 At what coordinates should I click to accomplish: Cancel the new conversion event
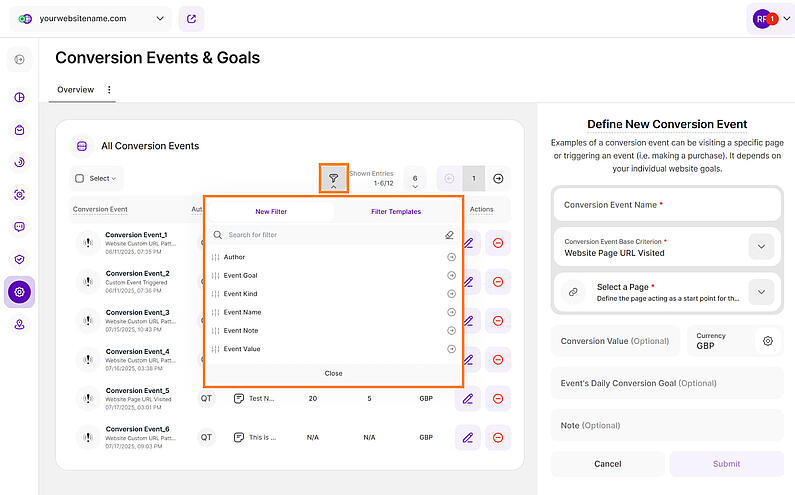[607, 464]
